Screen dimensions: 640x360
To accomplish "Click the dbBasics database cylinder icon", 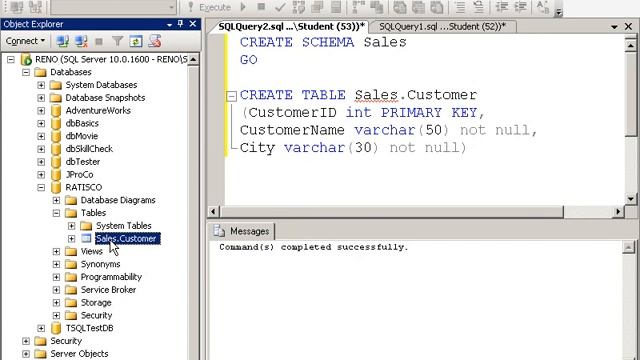I will tap(56, 123).
